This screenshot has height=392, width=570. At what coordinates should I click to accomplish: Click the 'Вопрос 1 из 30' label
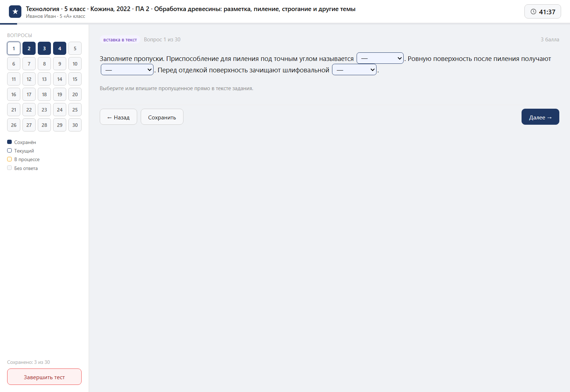click(162, 40)
